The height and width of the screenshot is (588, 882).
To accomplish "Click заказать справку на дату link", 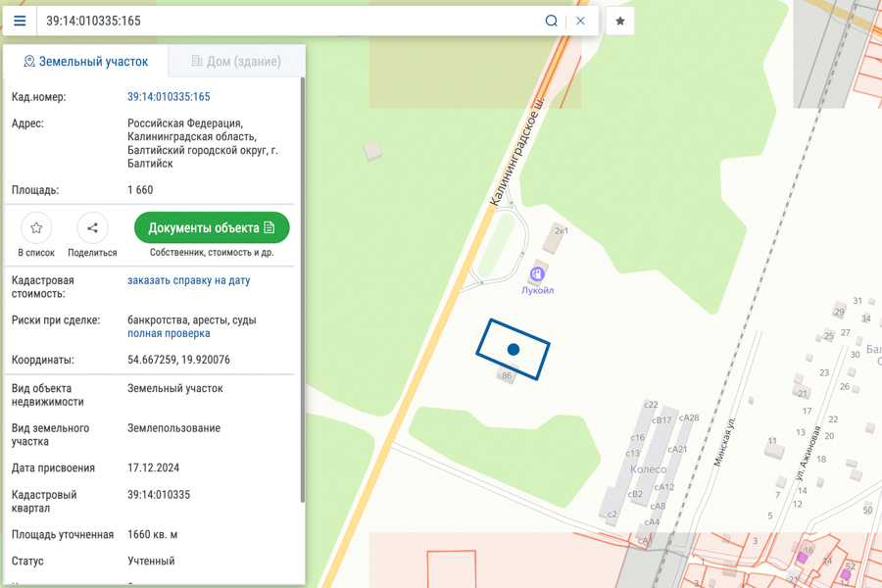I will click(x=188, y=280).
